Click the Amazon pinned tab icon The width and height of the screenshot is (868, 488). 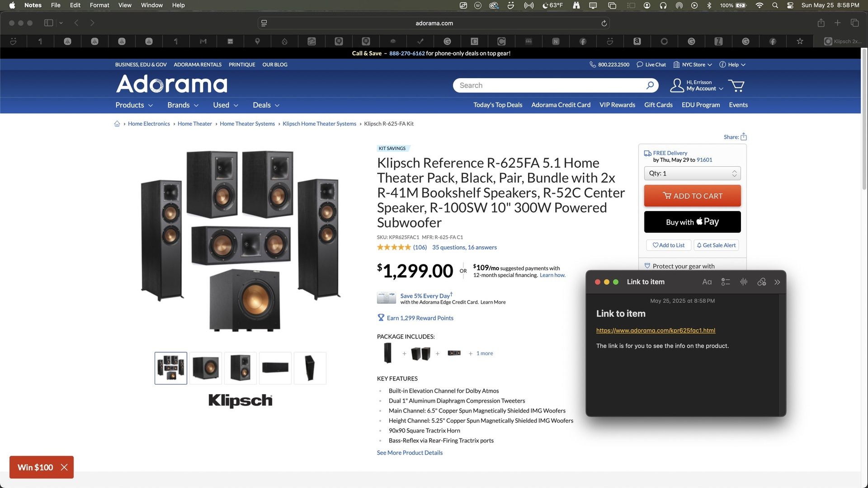click(x=637, y=41)
